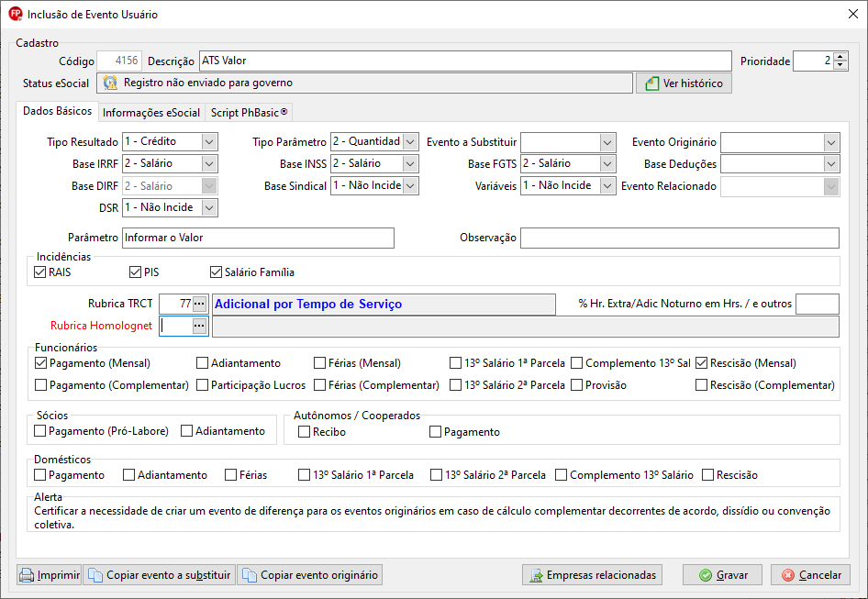Check Adiantamento under Domésticos
Viewport: 868px width, 599px height.
coord(129,475)
